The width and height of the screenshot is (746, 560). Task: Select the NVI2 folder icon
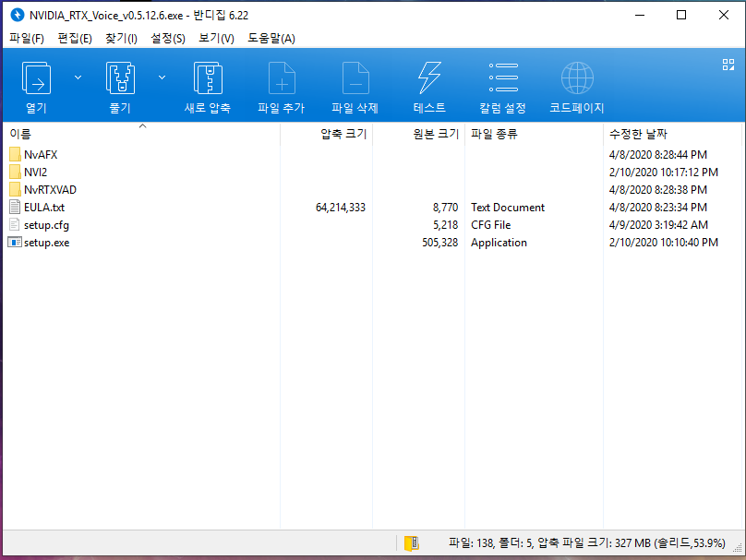pos(15,173)
